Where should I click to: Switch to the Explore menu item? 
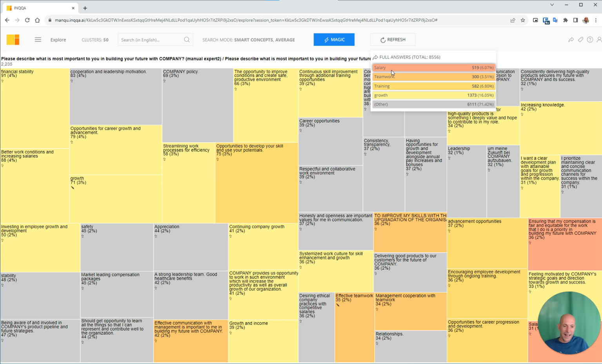58,40
